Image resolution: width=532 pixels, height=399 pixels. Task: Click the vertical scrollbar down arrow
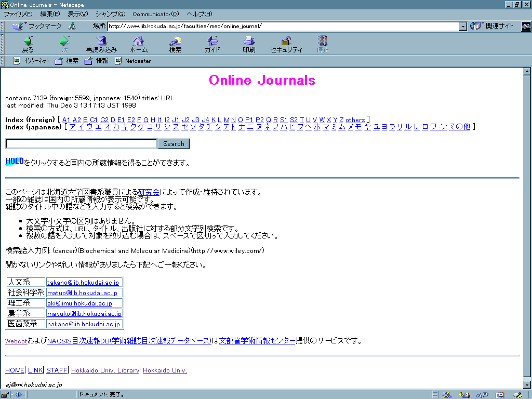527,385
